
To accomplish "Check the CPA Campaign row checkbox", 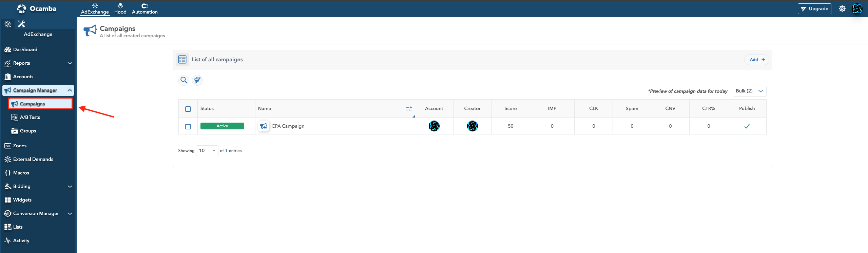I will coord(188,126).
